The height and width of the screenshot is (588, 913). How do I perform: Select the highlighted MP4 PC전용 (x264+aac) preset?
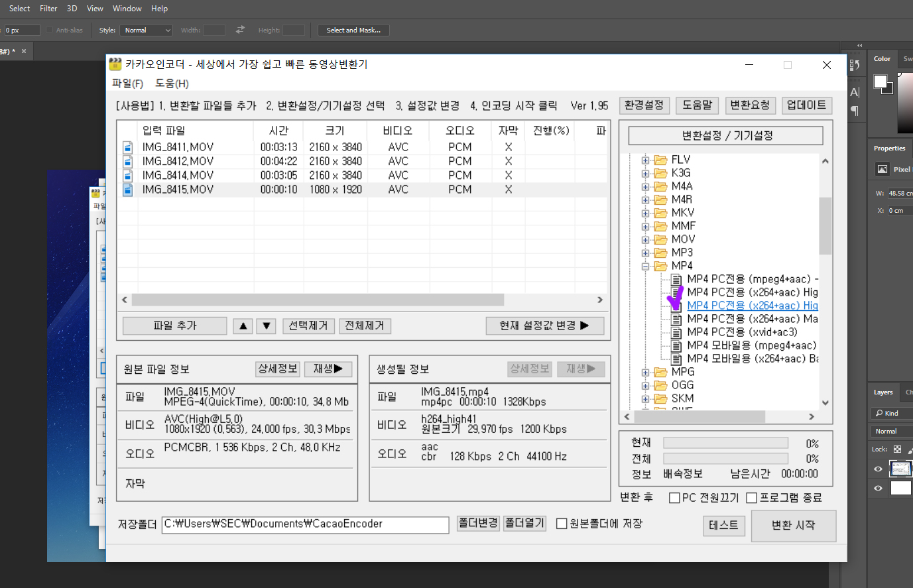pos(753,306)
